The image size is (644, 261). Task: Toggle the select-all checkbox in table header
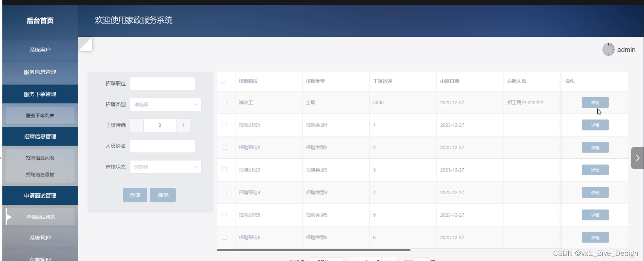[x=223, y=81]
